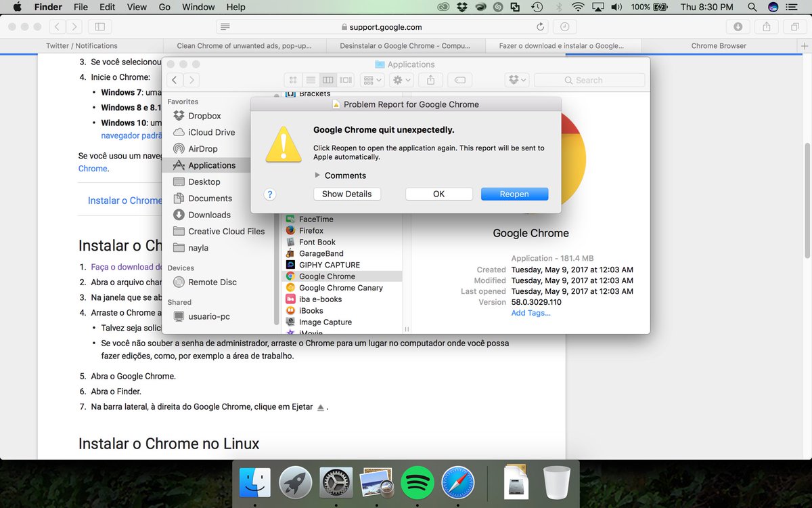Show all tabs in Safari
Image resolution: width=812 pixels, height=508 pixels.
pos(795,27)
